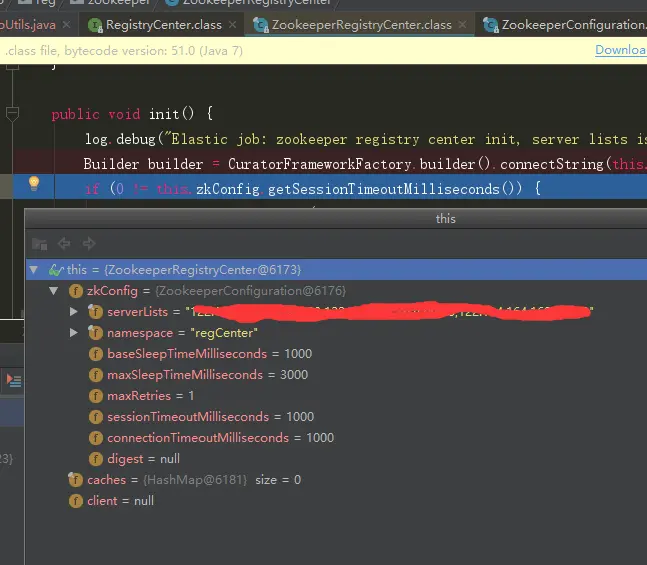The image size is (647, 565).
Task: Click the log.debug line in editor
Action: coord(365,139)
